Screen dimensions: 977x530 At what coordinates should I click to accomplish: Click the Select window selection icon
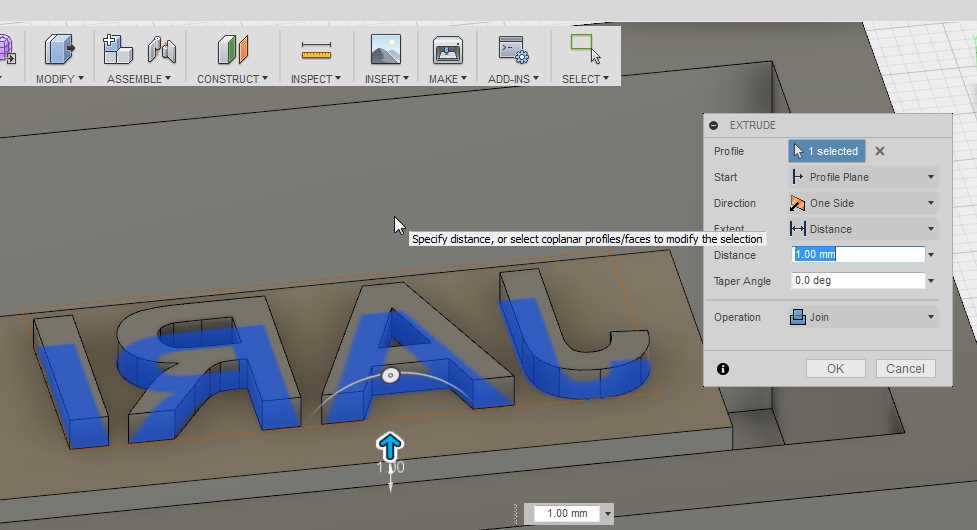[x=585, y=49]
